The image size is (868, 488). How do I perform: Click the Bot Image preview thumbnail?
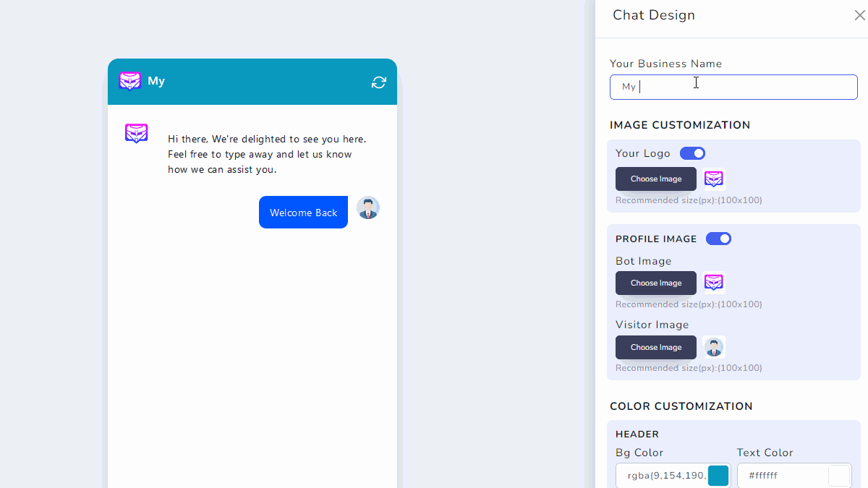(714, 283)
